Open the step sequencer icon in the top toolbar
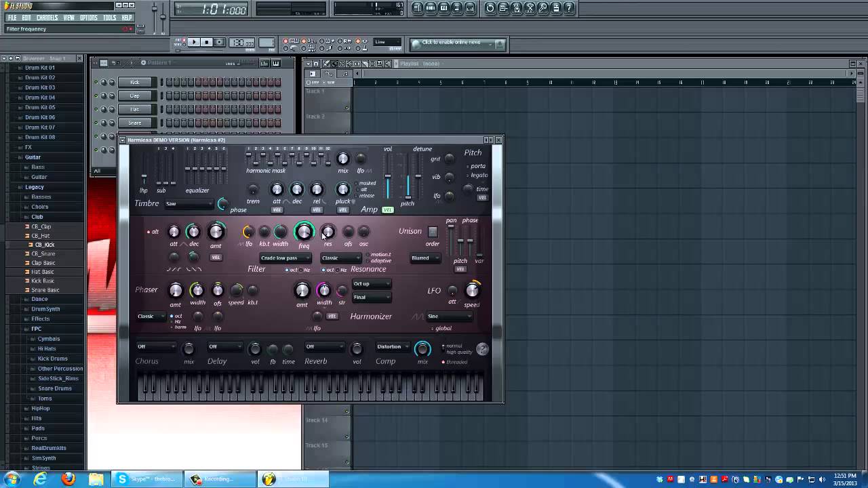The width and height of the screenshot is (868, 488). coord(431,8)
